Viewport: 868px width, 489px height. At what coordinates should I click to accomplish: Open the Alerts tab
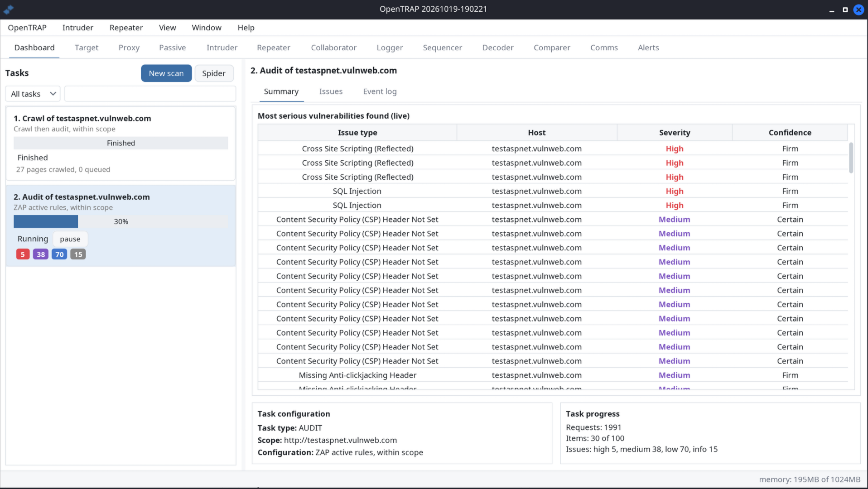tap(648, 48)
